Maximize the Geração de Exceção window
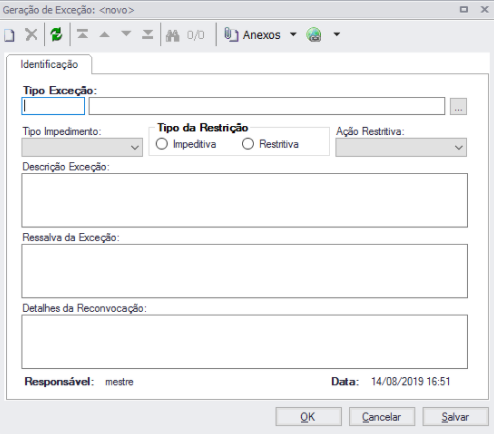The width and height of the screenshot is (494, 434). click(x=464, y=9)
